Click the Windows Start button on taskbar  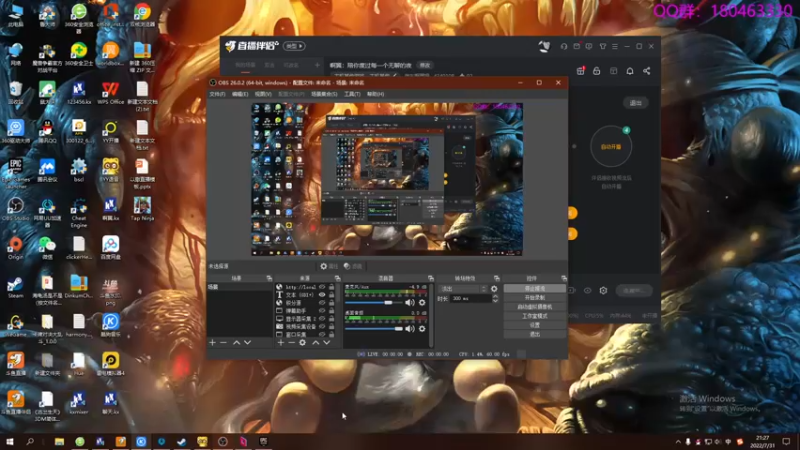click(x=10, y=441)
